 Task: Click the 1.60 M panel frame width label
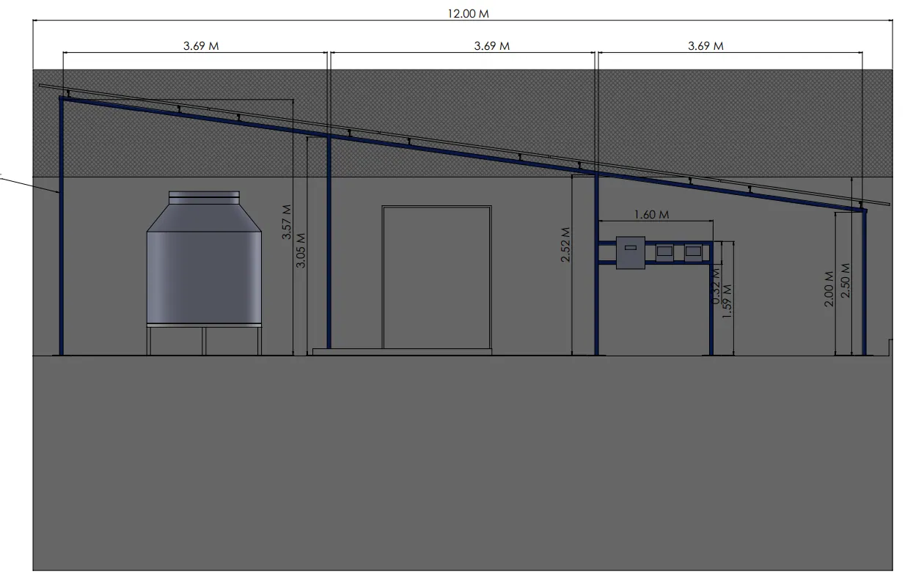[651, 215]
